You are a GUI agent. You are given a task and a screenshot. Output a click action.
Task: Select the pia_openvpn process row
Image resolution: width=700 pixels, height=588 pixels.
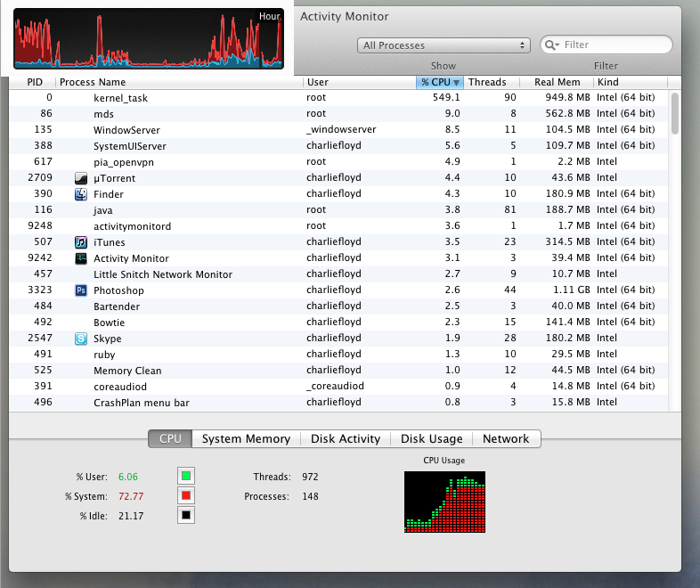click(x=338, y=162)
